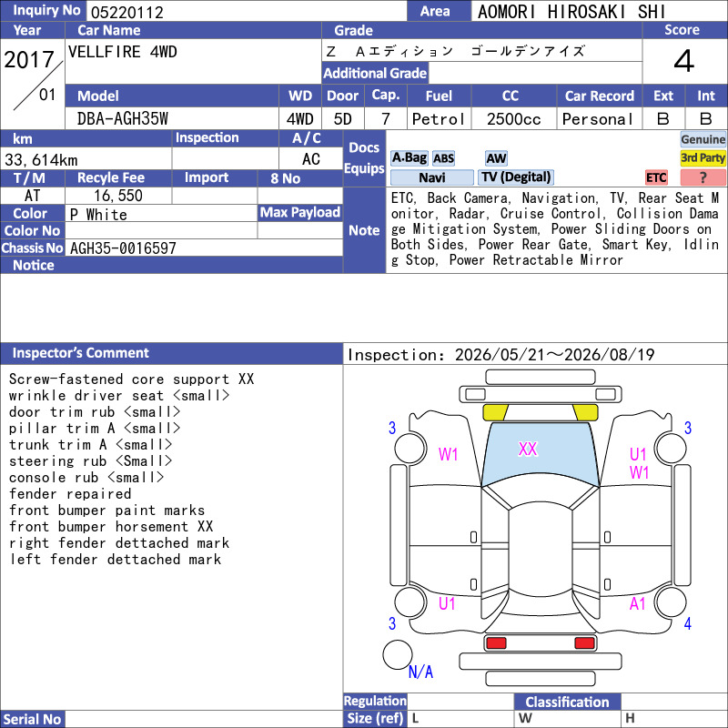Click the pink XX mark on windshield
Screen dimensions: 728x728
[528, 449]
